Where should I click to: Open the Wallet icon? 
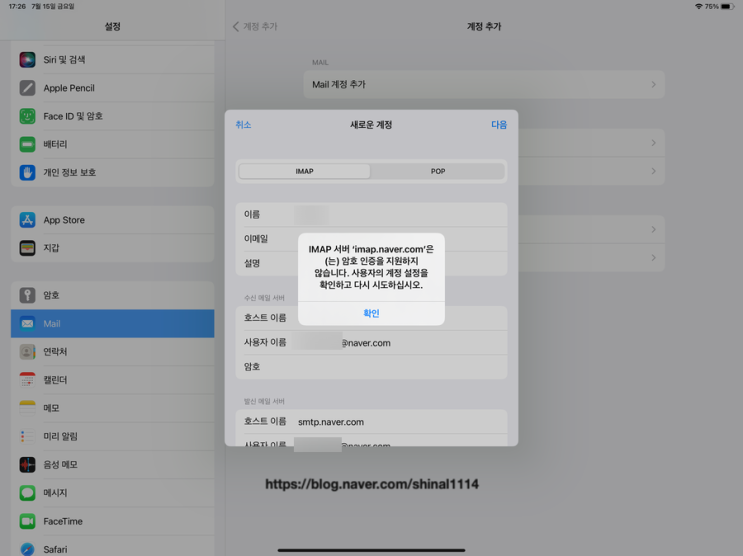click(27, 248)
